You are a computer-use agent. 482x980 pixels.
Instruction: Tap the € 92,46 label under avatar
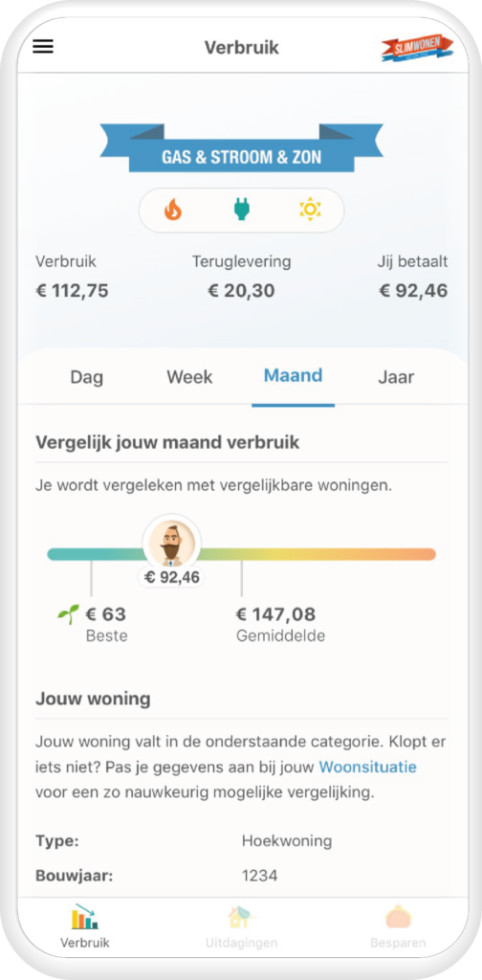[172, 577]
